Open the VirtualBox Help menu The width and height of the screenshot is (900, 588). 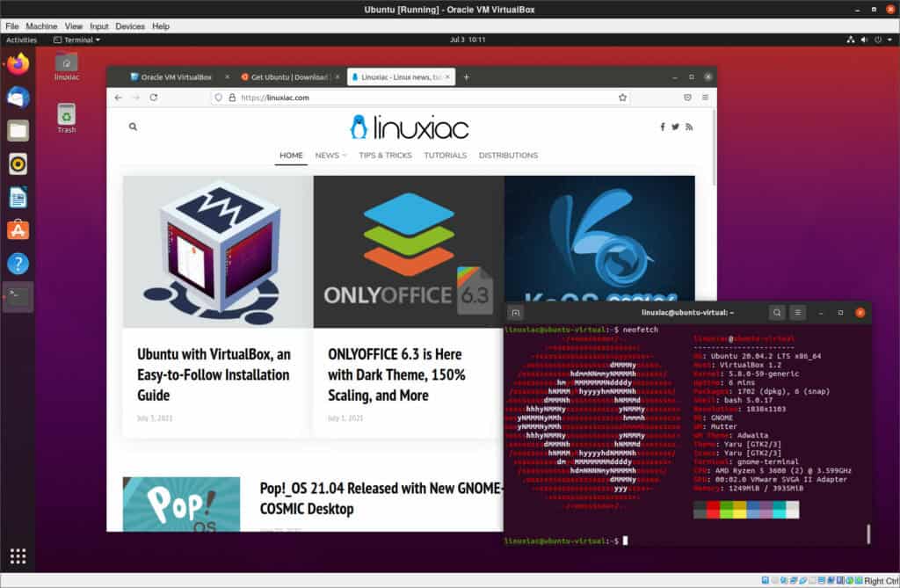click(x=161, y=26)
